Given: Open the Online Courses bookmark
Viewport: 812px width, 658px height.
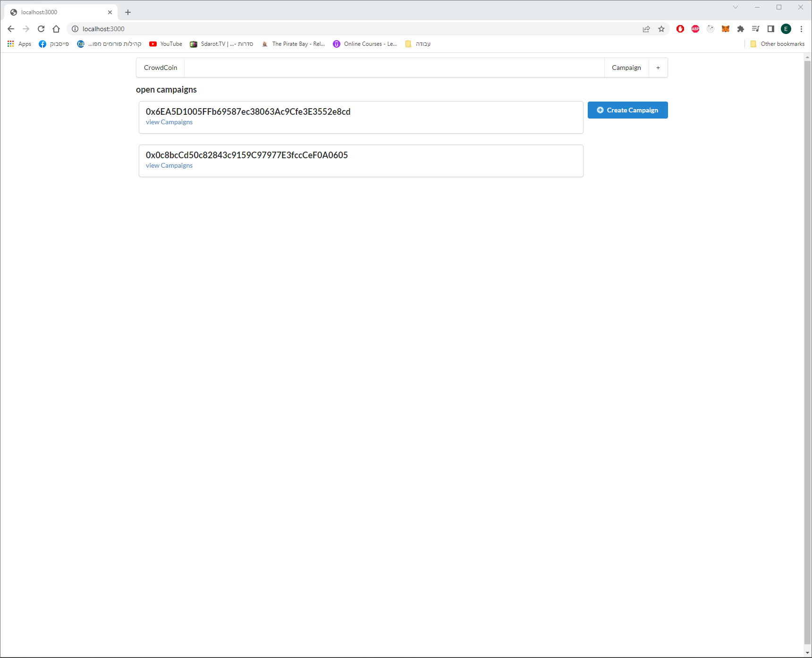Looking at the screenshot, I should (365, 44).
